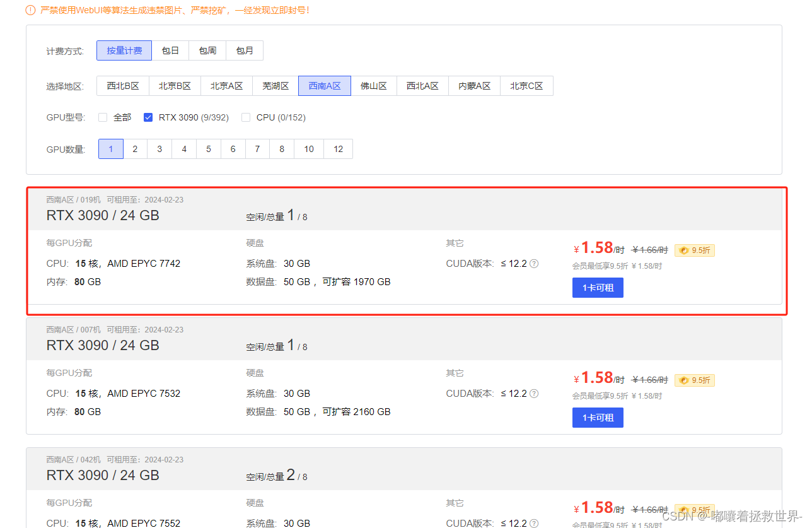Set GPU count to 8
Screen dimensions: 812x528
pos(282,149)
